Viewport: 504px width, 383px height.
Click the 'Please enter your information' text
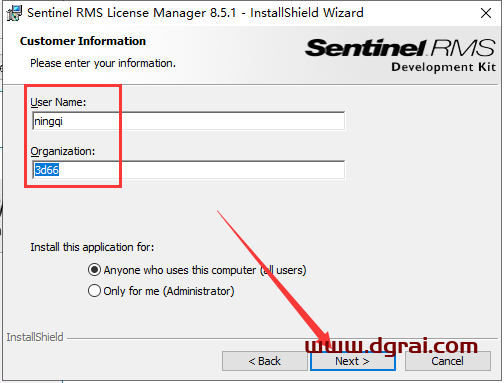[103, 63]
